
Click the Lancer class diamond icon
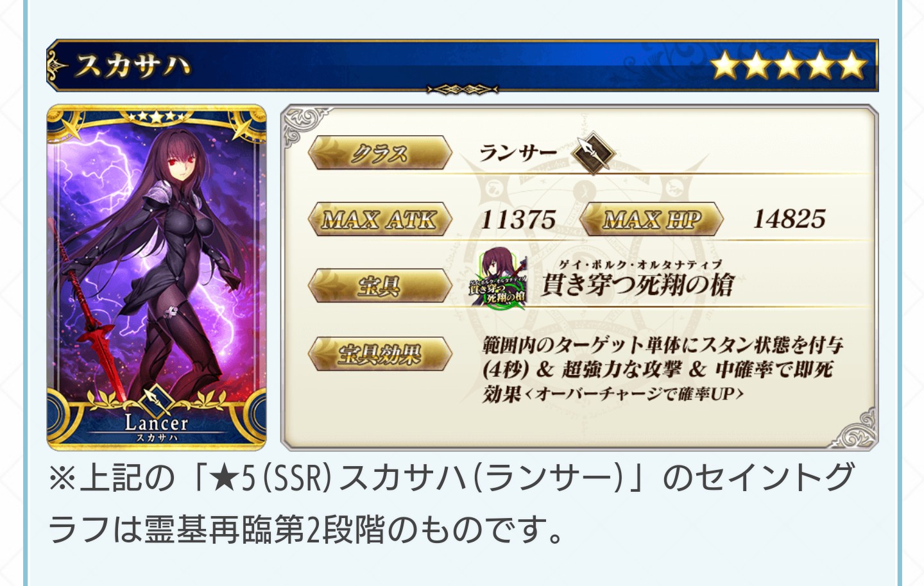point(594,153)
